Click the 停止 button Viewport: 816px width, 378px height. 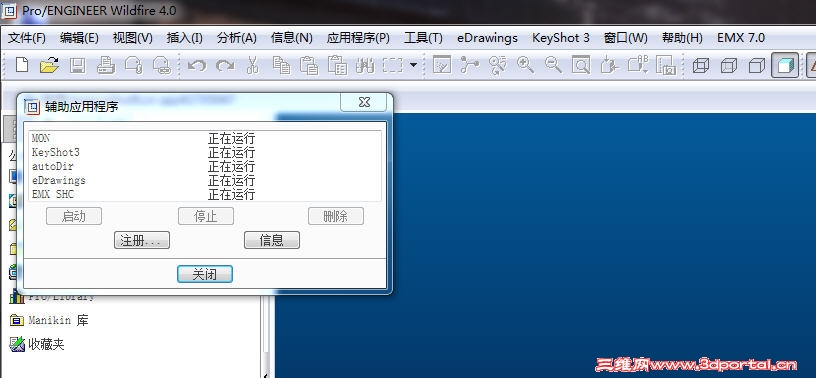point(206,216)
